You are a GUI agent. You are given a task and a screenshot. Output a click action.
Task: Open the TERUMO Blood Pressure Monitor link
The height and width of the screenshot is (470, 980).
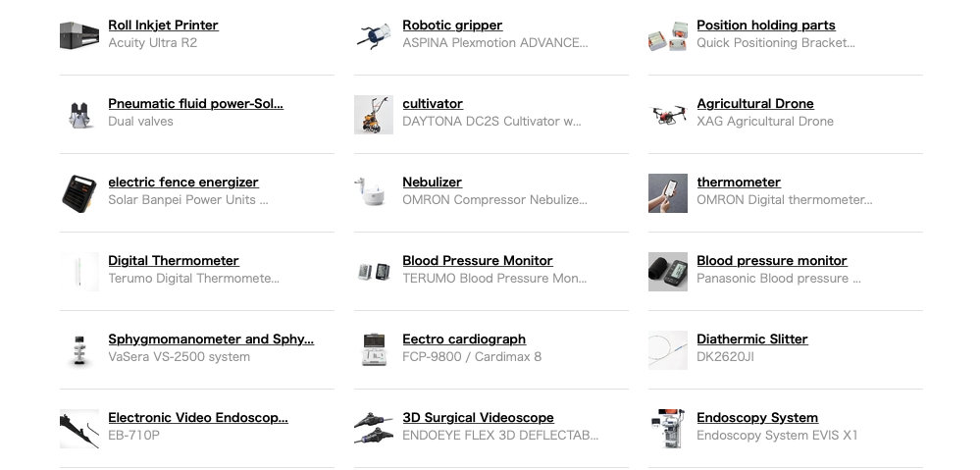point(478,261)
